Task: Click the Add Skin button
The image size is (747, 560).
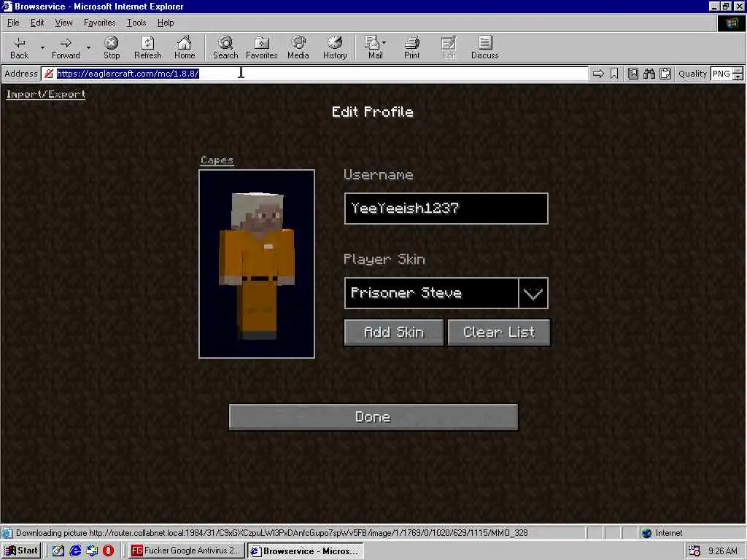Action: 393,332
